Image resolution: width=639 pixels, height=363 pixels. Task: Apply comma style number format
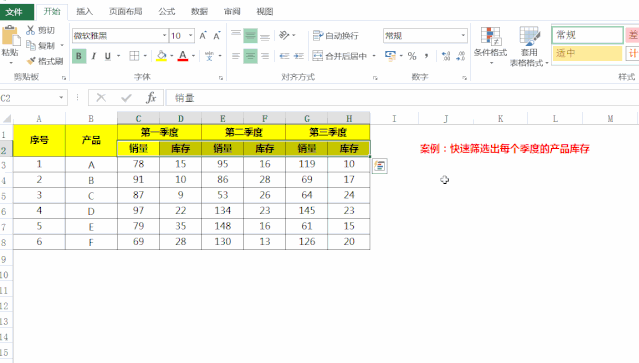pyautogui.click(x=426, y=55)
